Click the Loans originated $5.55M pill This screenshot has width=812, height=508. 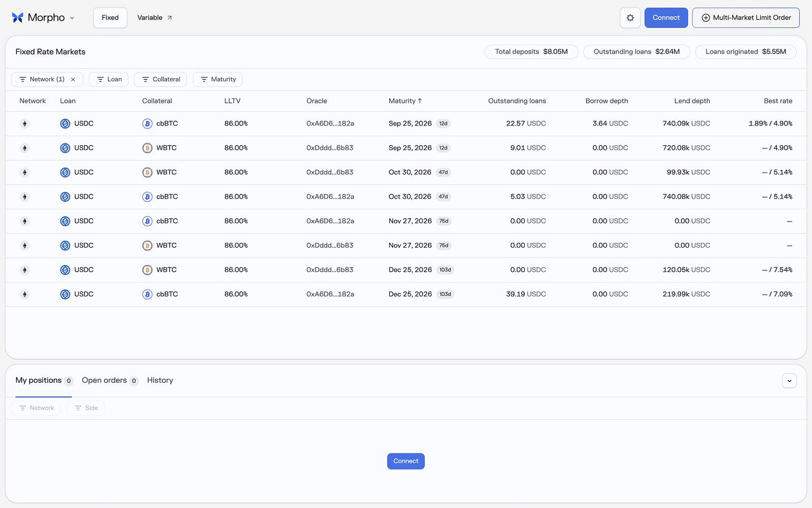click(746, 52)
